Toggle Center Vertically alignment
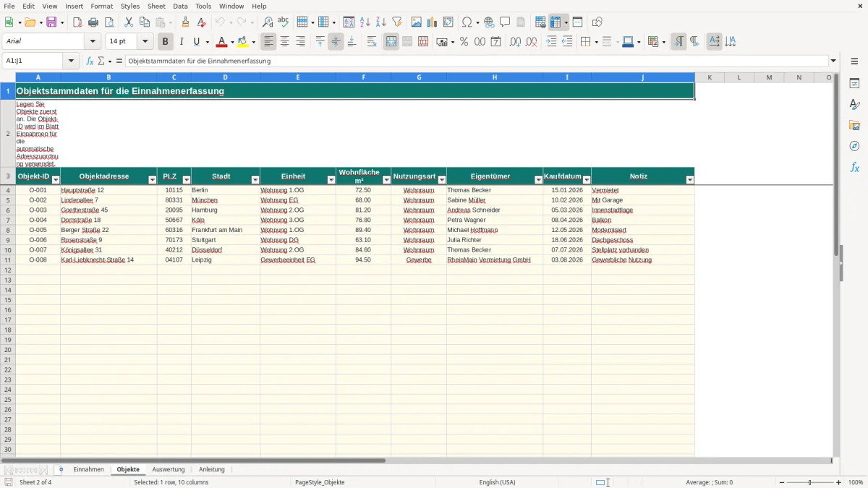The height and width of the screenshot is (488, 868). [336, 42]
